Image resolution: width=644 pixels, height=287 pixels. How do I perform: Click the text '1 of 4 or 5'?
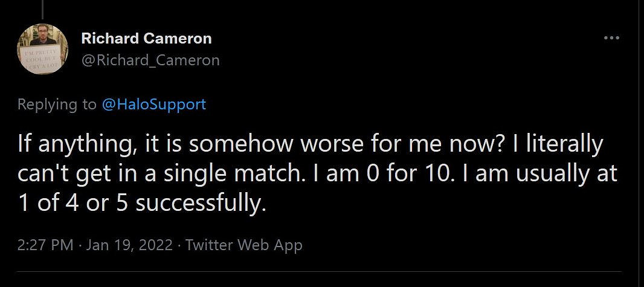pyautogui.click(x=73, y=203)
